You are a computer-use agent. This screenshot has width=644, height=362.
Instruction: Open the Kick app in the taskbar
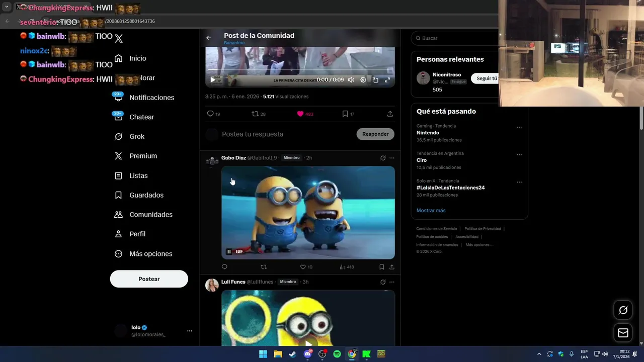[x=366, y=354]
